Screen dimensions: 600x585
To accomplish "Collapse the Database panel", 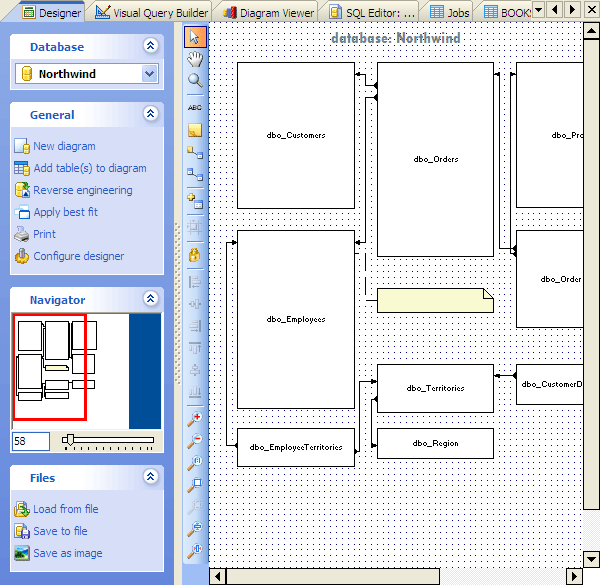I will 151,46.
